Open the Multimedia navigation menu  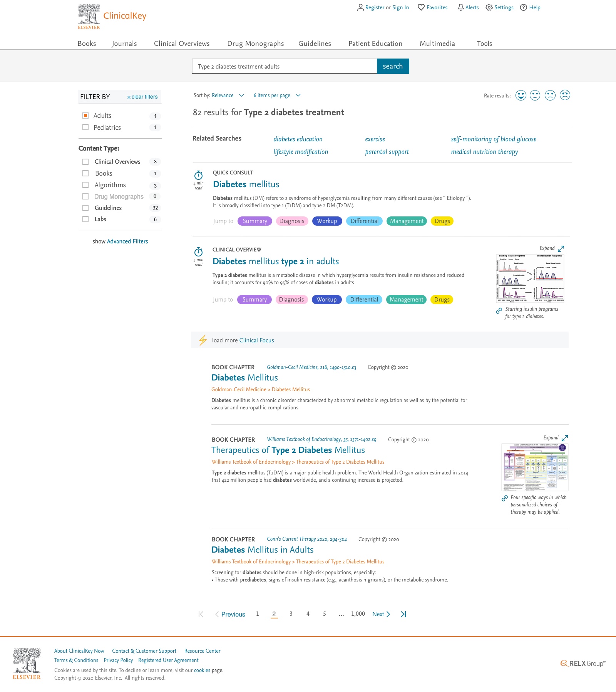point(437,44)
